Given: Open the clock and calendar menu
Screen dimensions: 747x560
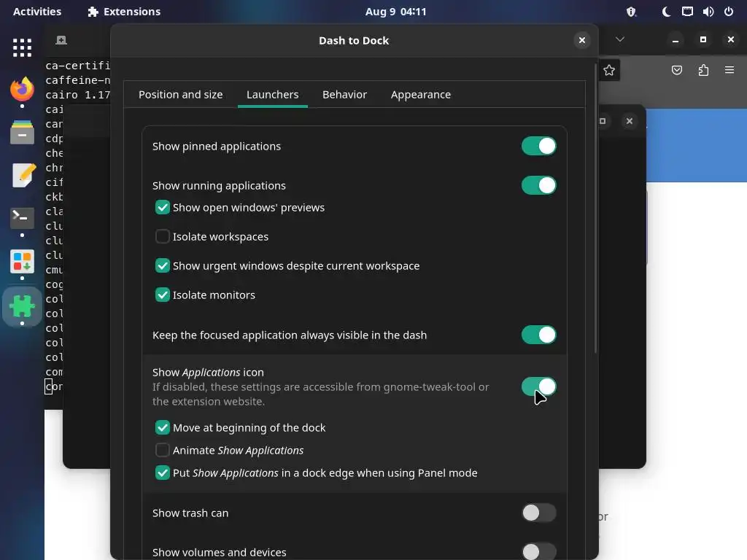Looking at the screenshot, I should tap(395, 12).
